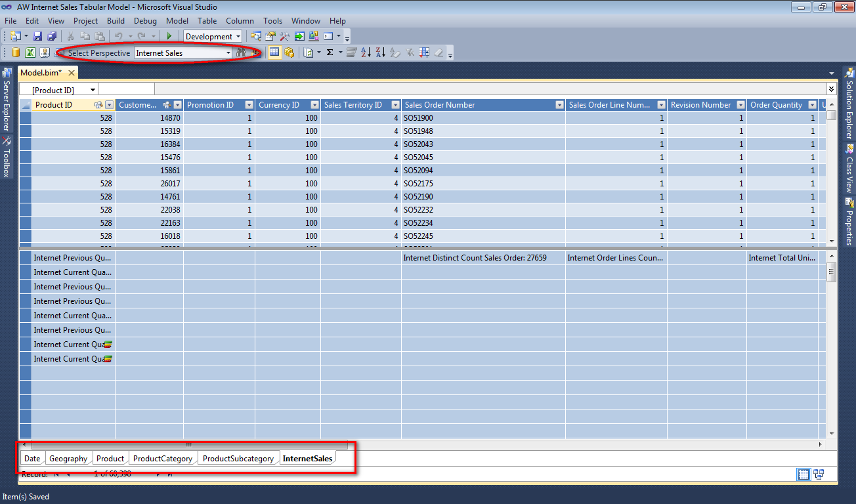Switch to the Geography table tab

[68, 459]
